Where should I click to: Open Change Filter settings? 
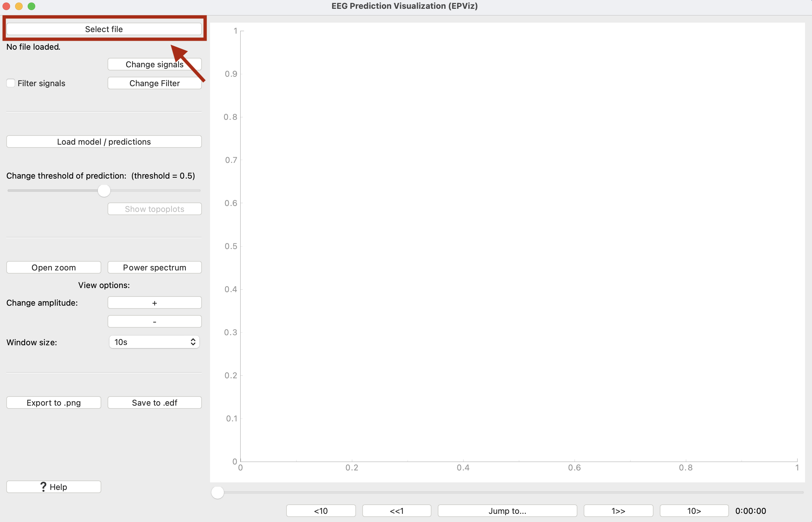[x=154, y=83]
